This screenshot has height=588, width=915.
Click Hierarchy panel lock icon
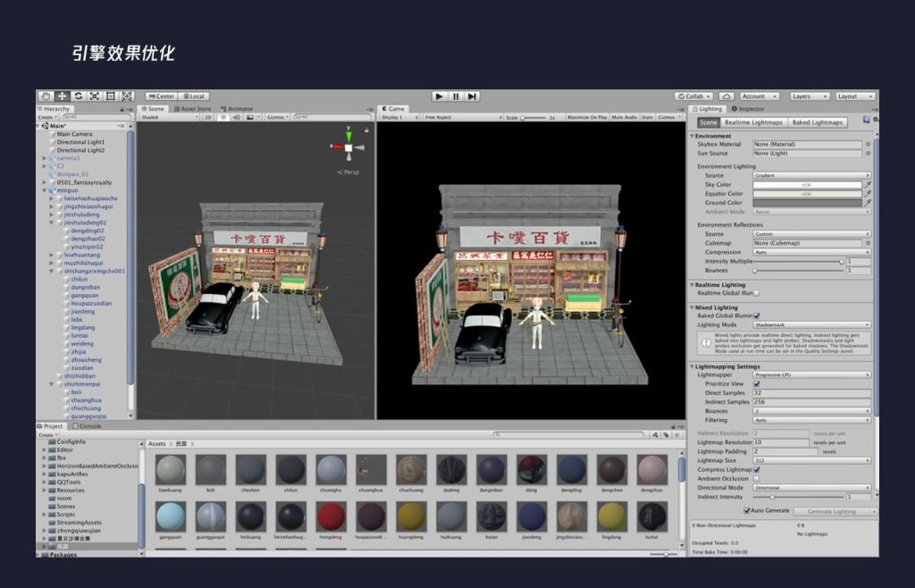(122, 109)
